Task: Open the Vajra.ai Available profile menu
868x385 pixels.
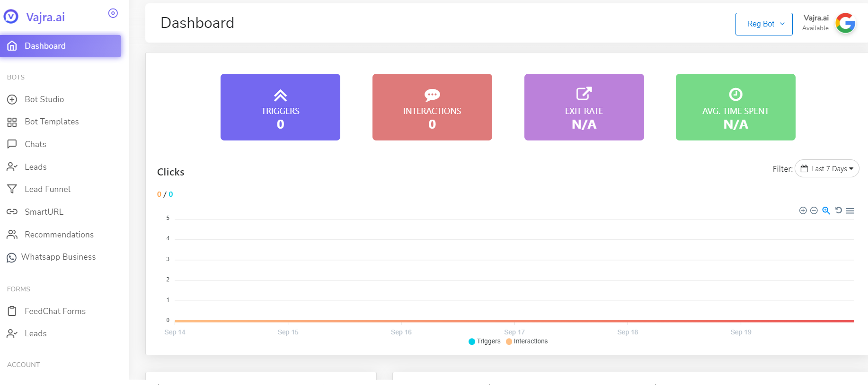Action: point(815,23)
